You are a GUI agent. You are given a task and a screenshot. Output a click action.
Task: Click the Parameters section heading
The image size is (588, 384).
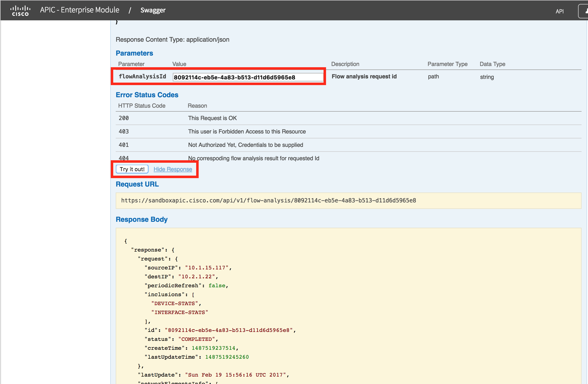click(x=134, y=53)
